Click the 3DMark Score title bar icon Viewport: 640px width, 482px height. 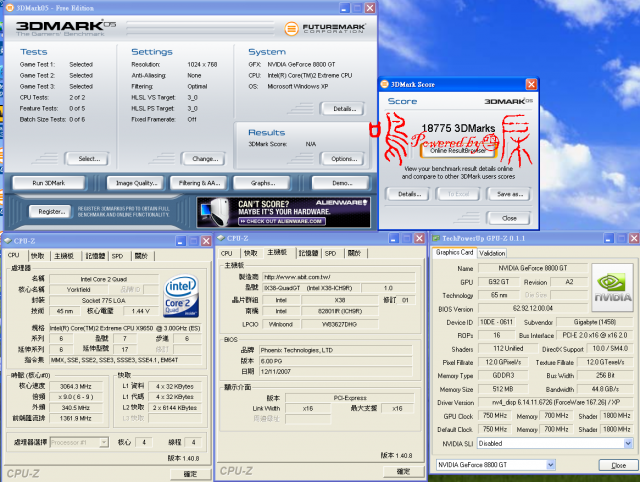384,84
